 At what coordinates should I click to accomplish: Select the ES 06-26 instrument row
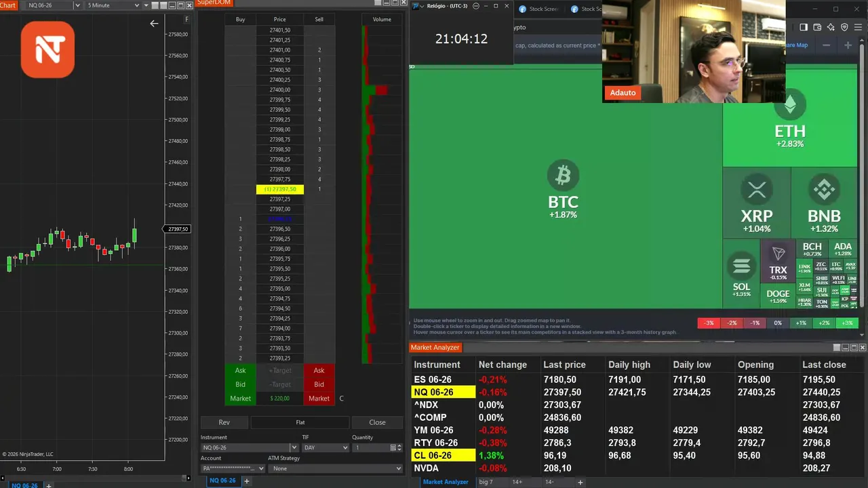pyautogui.click(x=637, y=380)
